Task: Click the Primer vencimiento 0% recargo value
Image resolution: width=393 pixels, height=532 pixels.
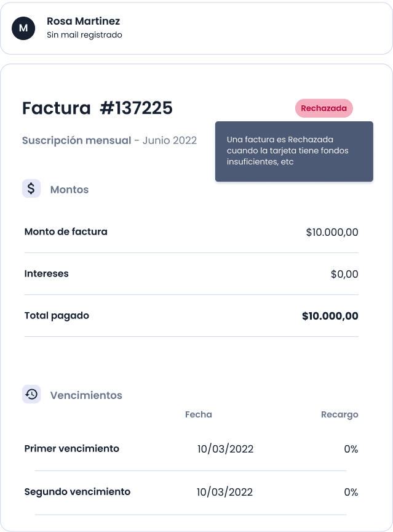Action: (x=351, y=449)
